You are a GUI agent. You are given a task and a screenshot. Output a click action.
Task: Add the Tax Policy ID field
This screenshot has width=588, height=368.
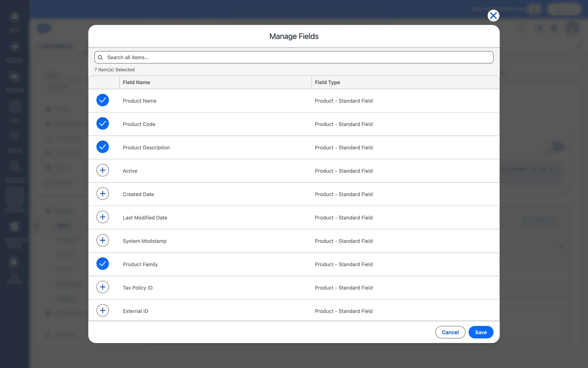(x=103, y=287)
